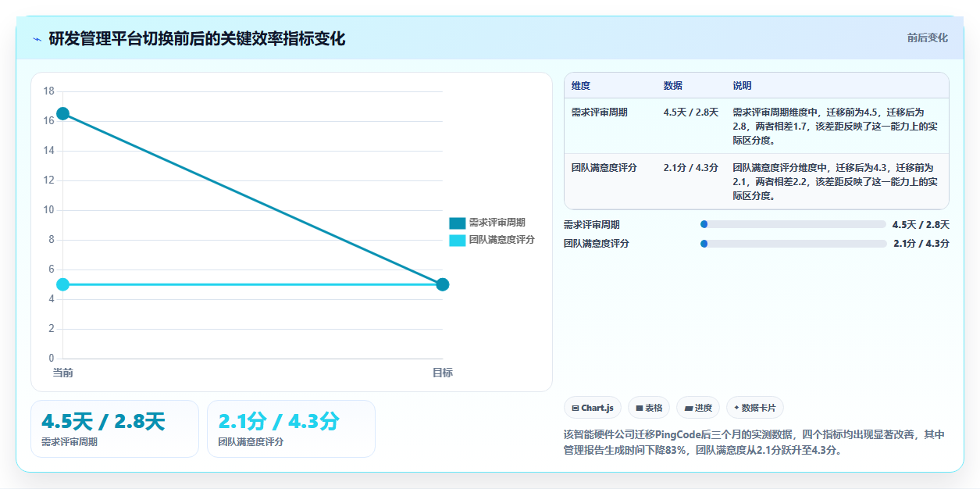Click the 维度 column header

(x=581, y=85)
